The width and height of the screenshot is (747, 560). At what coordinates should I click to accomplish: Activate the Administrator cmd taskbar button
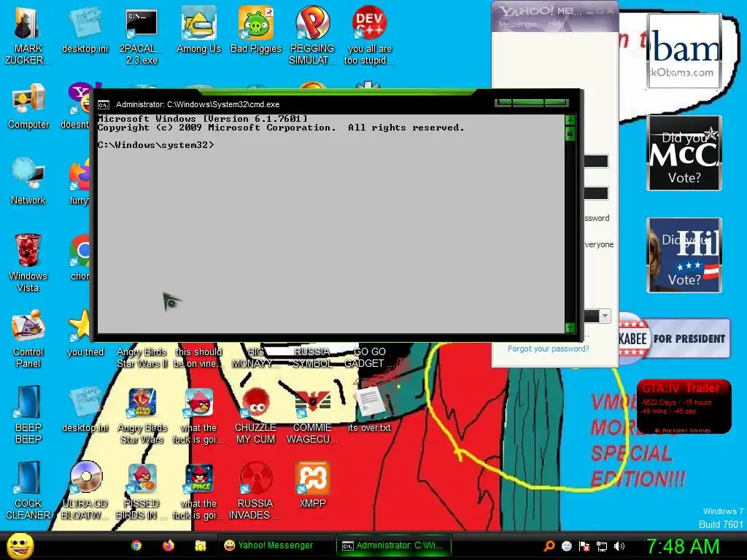pyautogui.click(x=393, y=545)
